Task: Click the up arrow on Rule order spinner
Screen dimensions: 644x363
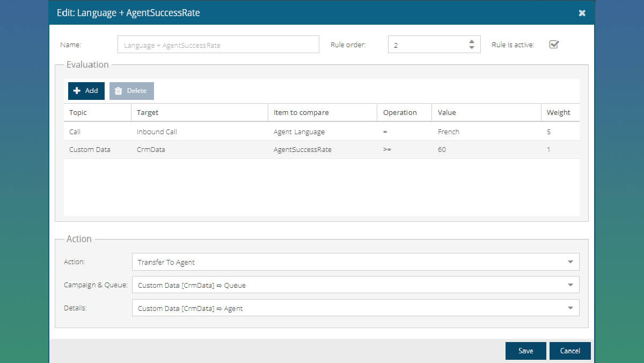Action: (471, 41)
